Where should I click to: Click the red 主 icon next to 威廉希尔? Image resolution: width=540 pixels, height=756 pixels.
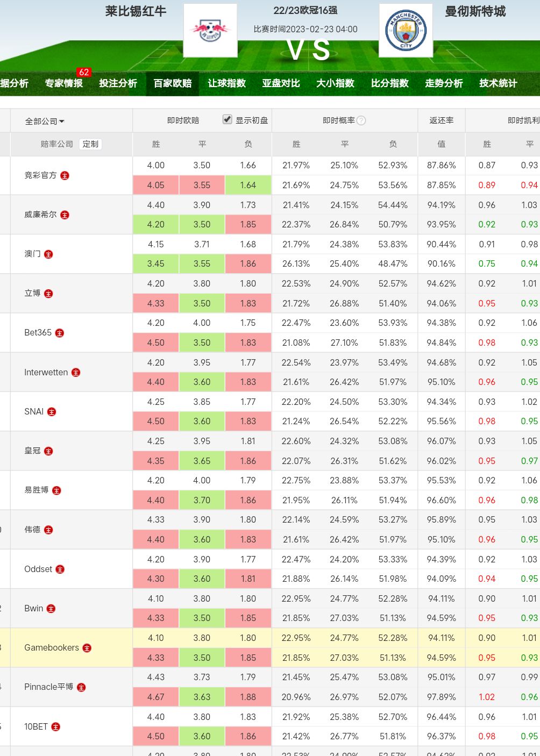[x=65, y=215]
